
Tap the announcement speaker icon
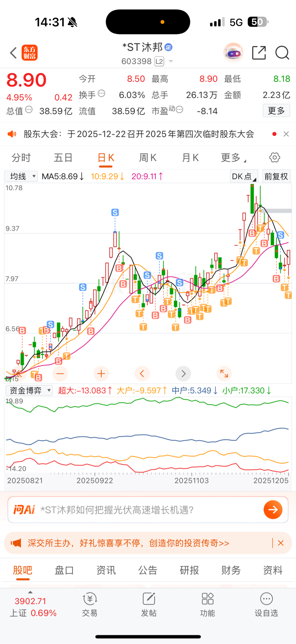(x=12, y=134)
